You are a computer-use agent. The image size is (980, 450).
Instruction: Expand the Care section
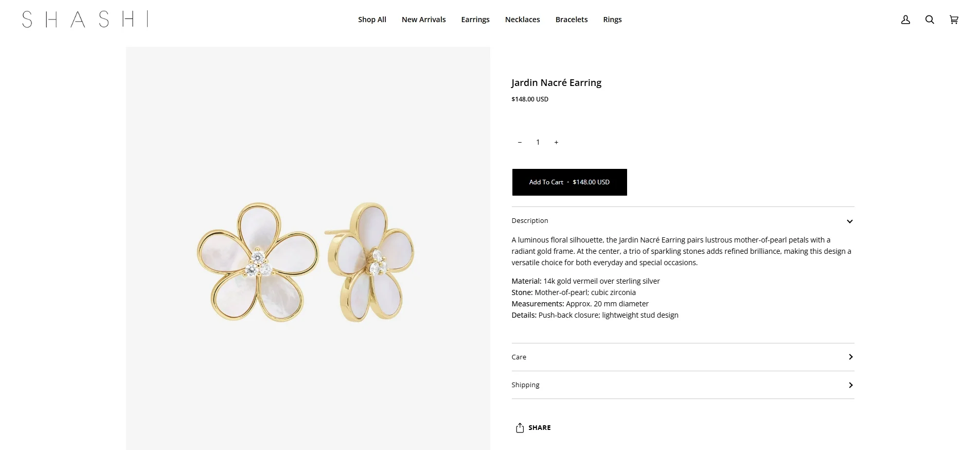[x=850, y=357]
